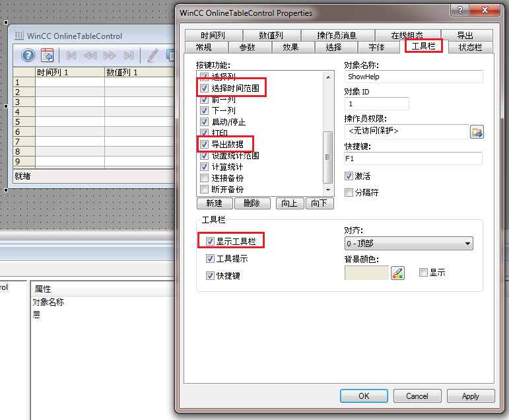Click 设置统计范围 list item

pyautogui.click(x=235, y=156)
